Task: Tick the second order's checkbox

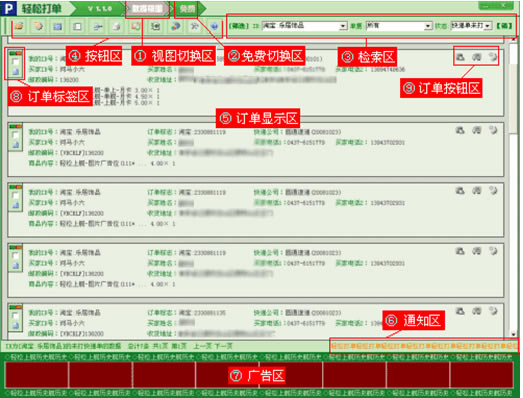Action: tap(15, 135)
